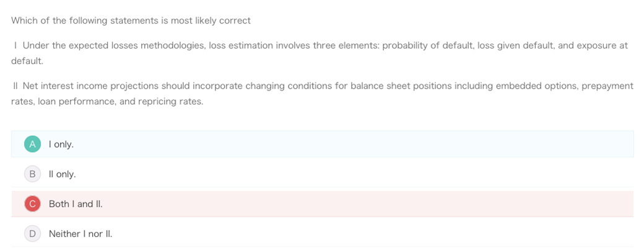The image size is (644, 250).
Task: Select the gray D option circle
Action: pyautogui.click(x=32, y=233)
